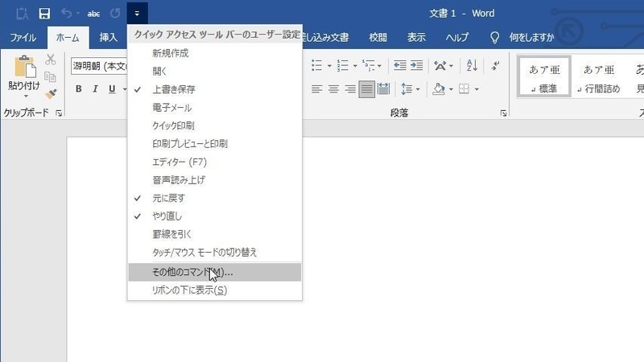Open the ヘルプ ribbon tab

[x=457, y=37]
